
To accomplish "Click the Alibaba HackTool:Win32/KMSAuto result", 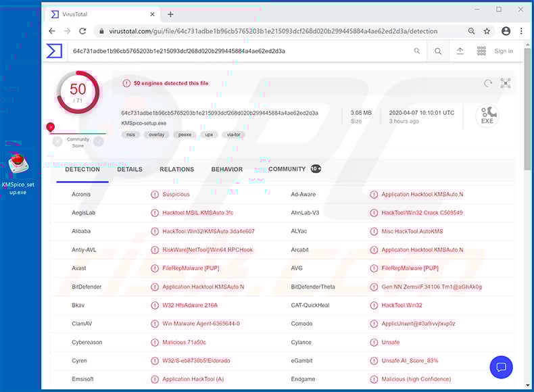I will click(x=208, y=231).
